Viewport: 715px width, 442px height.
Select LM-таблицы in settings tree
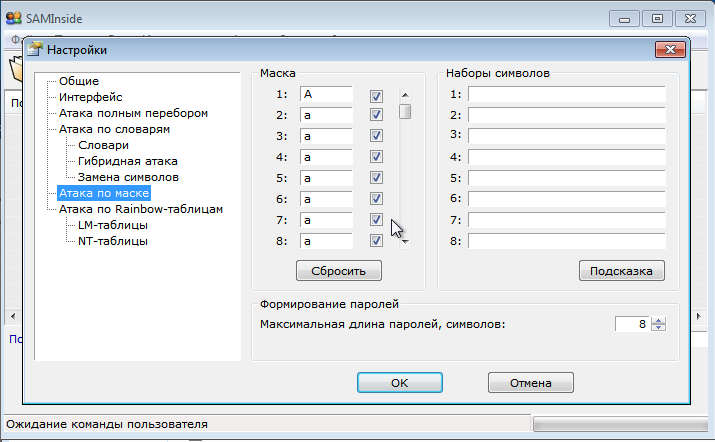(113, 225)
